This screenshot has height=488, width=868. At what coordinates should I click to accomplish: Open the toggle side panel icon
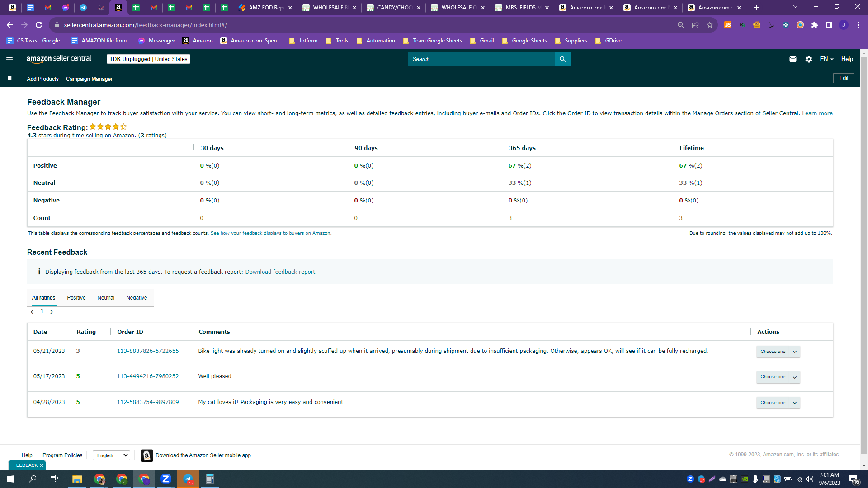(x=829, y=25)
